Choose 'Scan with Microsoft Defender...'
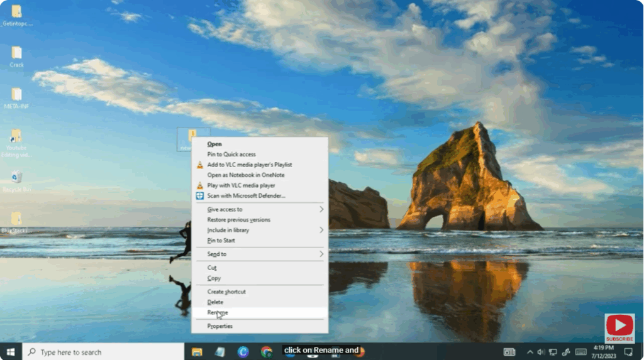The image size is (644, 360). coord(246,195)
